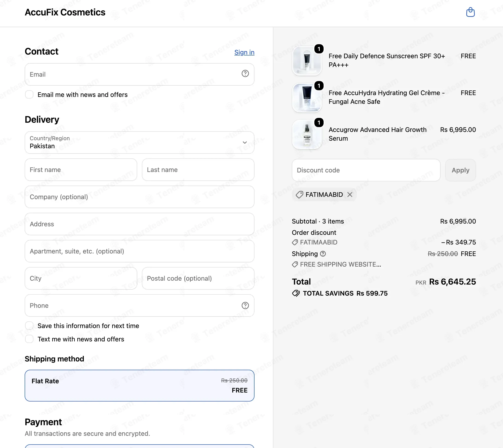Focus the Postal code (optional) field
Screen dimensions: 503x448
(x=198, y=278)
